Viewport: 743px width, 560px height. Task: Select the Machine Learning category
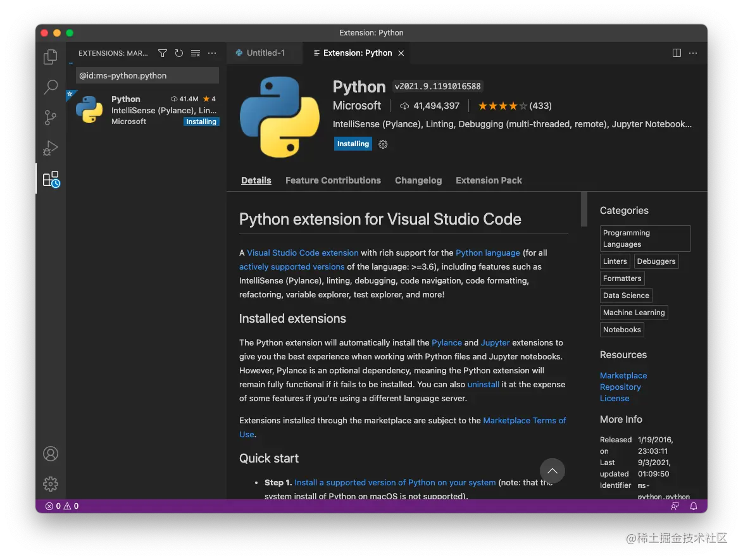634,312
